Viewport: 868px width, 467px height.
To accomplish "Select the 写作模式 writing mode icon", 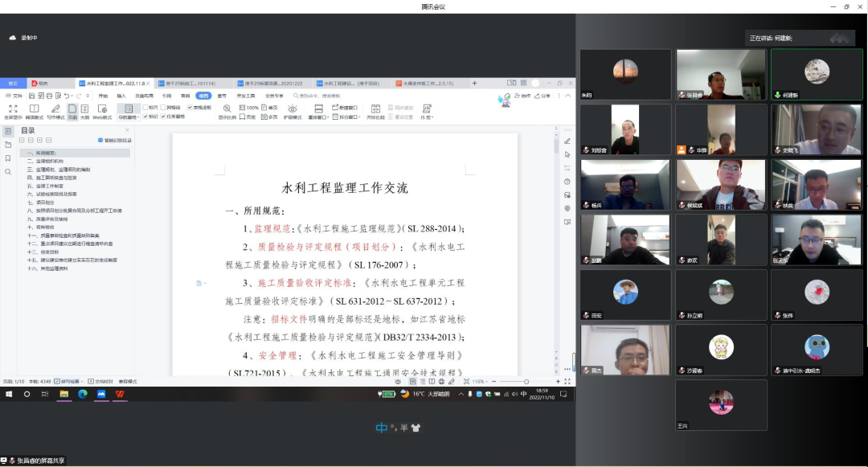I will (x=55, y=109).
